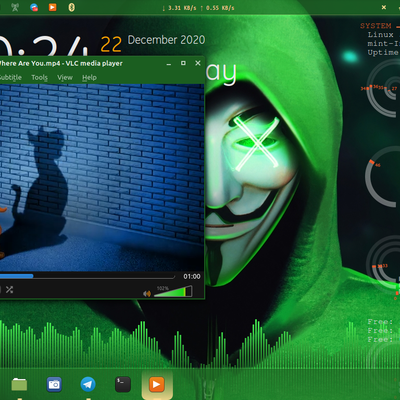Click the network speed indicator in the panel
400x400 pixels.
[198, 8]
